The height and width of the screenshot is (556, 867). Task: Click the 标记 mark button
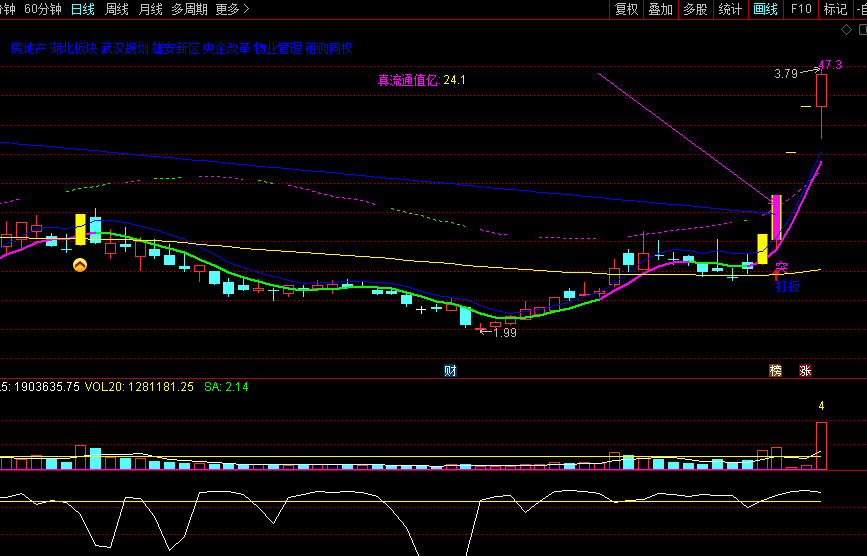click(x=835, y=9)
